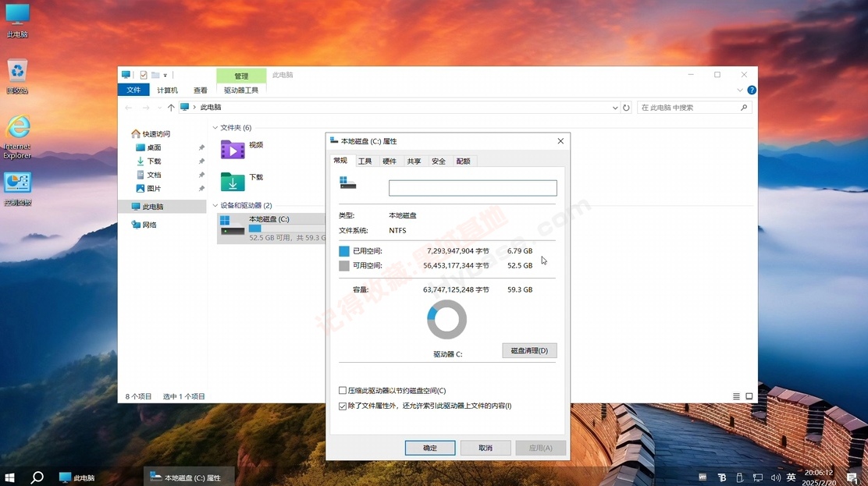The height and width of the screenshot is (486, 868).
Task: Click the Explorer help question mark icon
Action: click(751, 90)
